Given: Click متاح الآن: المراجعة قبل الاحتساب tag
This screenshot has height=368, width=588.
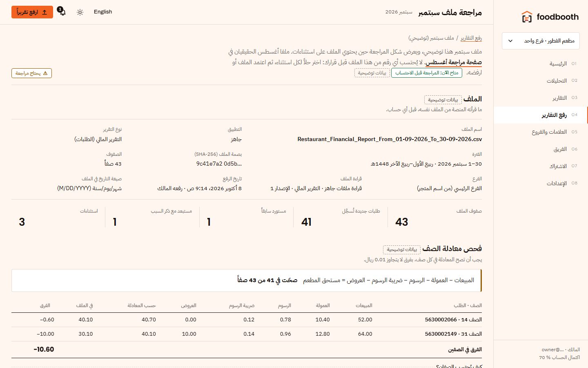Looking at the screenshot, I should click(427, 73).
